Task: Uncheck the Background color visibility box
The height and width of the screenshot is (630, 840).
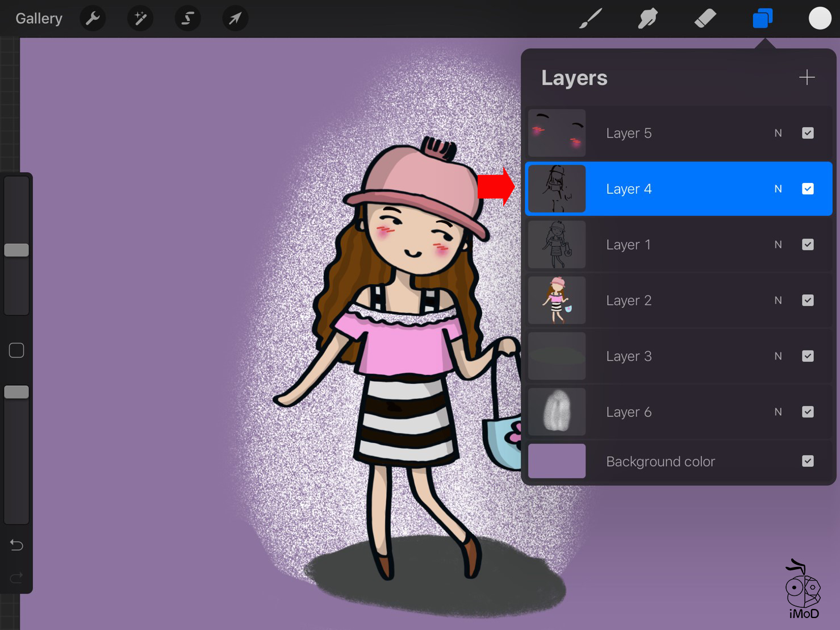Action: click(x=808, y=461)
